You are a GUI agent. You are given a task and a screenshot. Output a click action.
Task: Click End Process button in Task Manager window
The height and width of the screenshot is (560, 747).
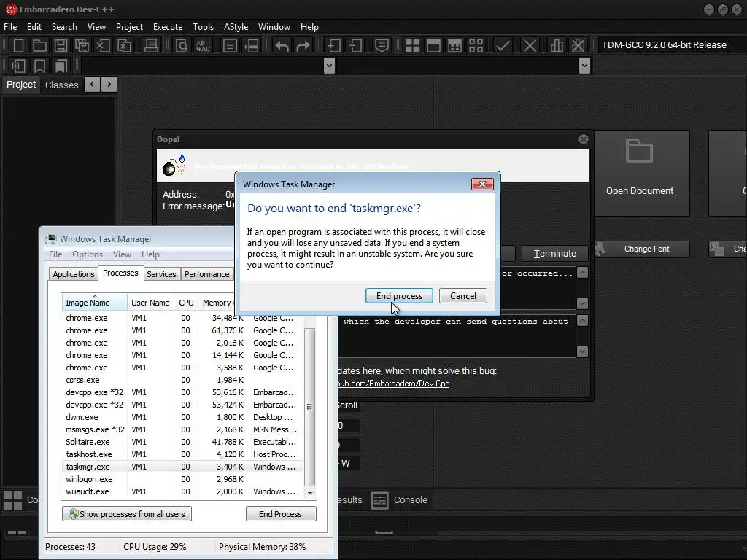(x=281, y=514)
